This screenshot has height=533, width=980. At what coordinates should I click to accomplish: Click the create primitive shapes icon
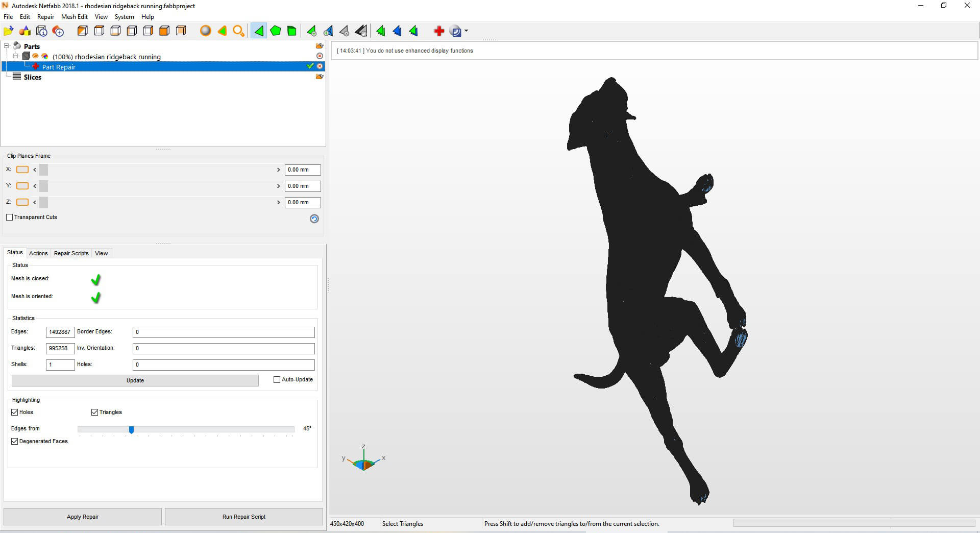tap(25, 31)
